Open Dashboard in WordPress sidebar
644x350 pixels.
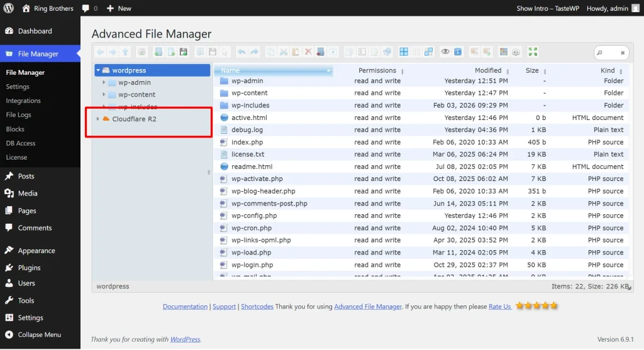point(40,31)
